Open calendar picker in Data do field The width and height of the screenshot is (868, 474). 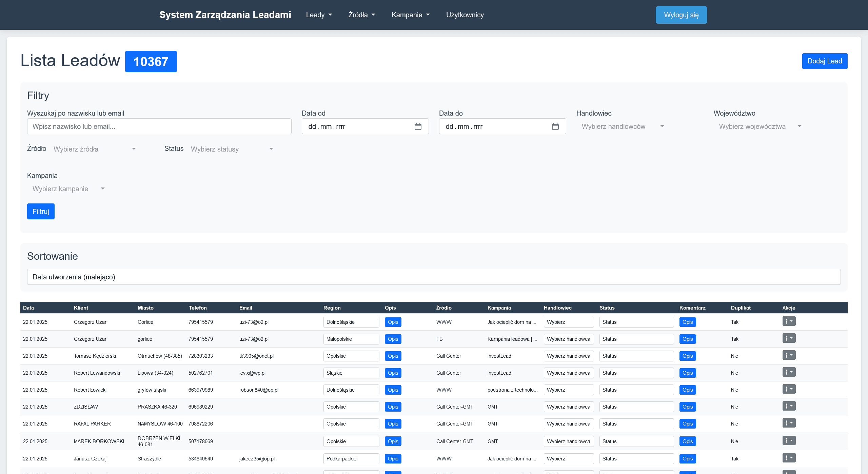[x=555, y=126]
